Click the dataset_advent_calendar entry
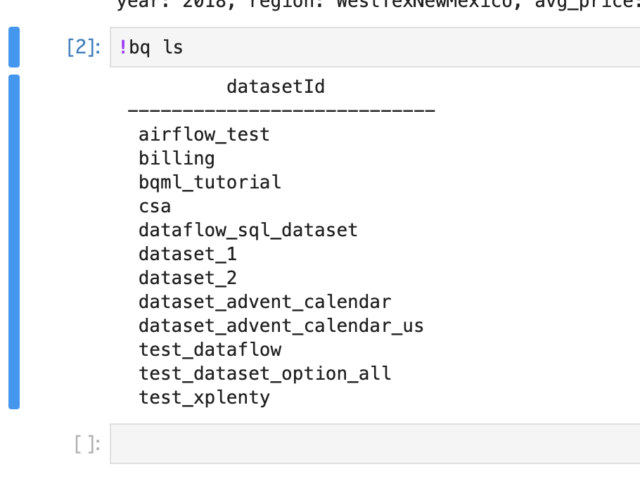 265,302
